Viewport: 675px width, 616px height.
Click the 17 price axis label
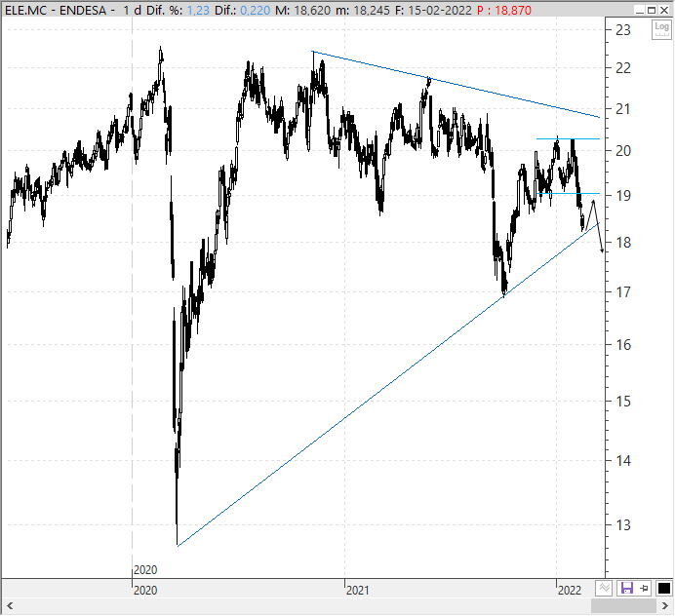coord(623,292)
